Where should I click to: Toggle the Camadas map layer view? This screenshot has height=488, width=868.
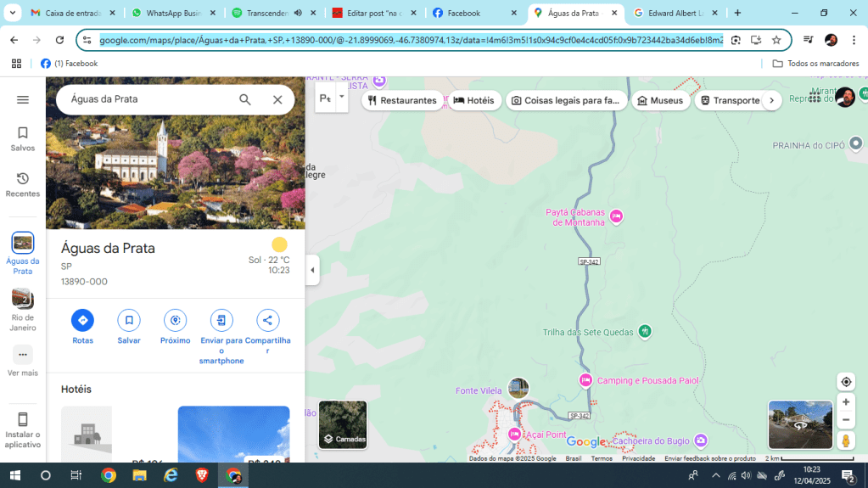pyautogui.click(x=343, y=424)
